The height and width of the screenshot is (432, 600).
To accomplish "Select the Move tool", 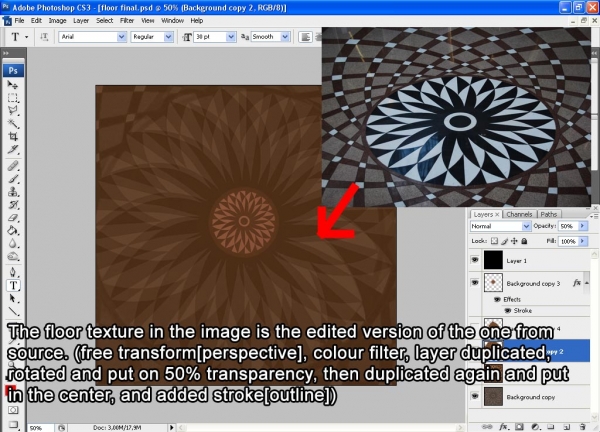I will [13, 84].
